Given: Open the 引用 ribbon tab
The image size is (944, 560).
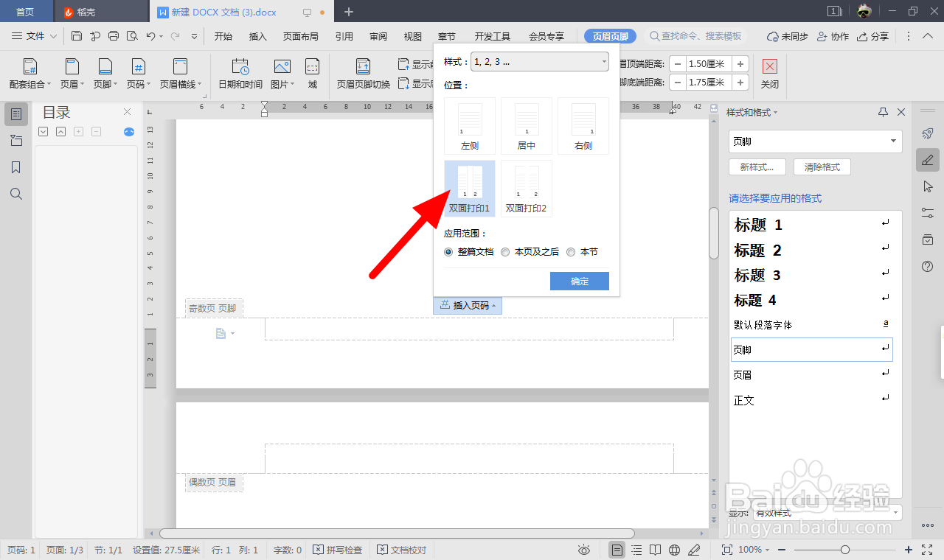Looking at the screenshot, I should (344, 36).
